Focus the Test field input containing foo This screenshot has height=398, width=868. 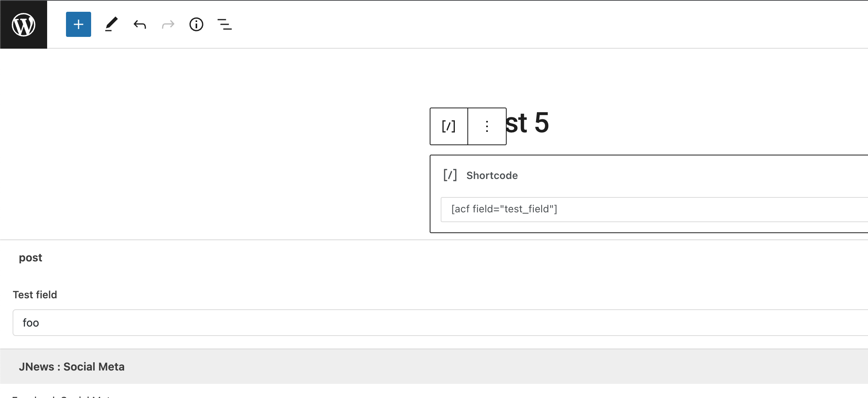[x=440, y=323]
